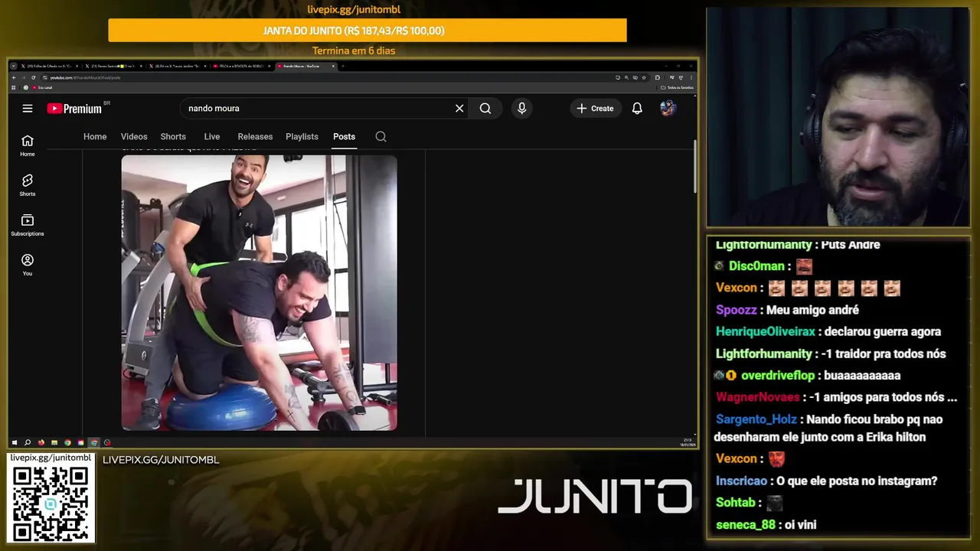980x551 pixels.
Task: Close the Nando Moura YouTube browser tab
Action: [x=333, y=66]
